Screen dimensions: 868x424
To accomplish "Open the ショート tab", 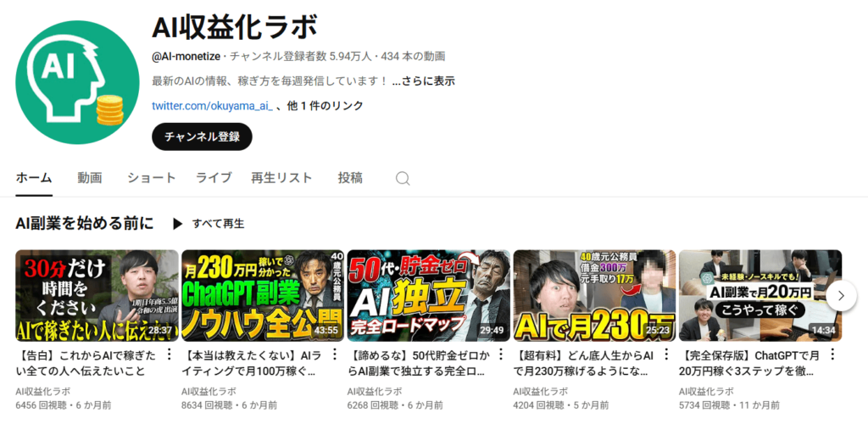I will 152,178.
